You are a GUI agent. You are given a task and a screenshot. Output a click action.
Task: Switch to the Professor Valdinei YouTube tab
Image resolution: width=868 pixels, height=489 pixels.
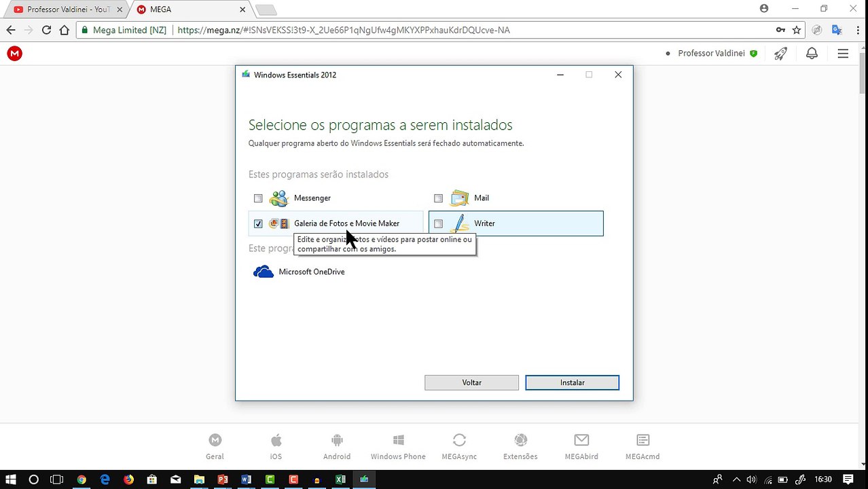(x=66, y=10)
